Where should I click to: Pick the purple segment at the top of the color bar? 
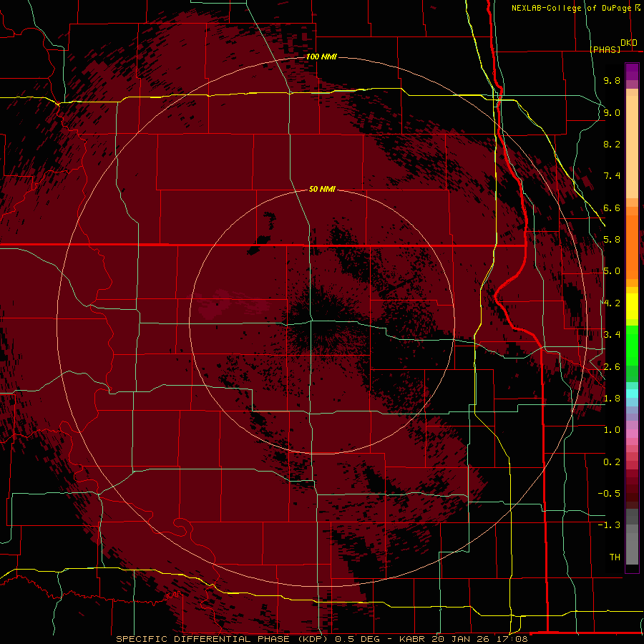pos(632,72)
